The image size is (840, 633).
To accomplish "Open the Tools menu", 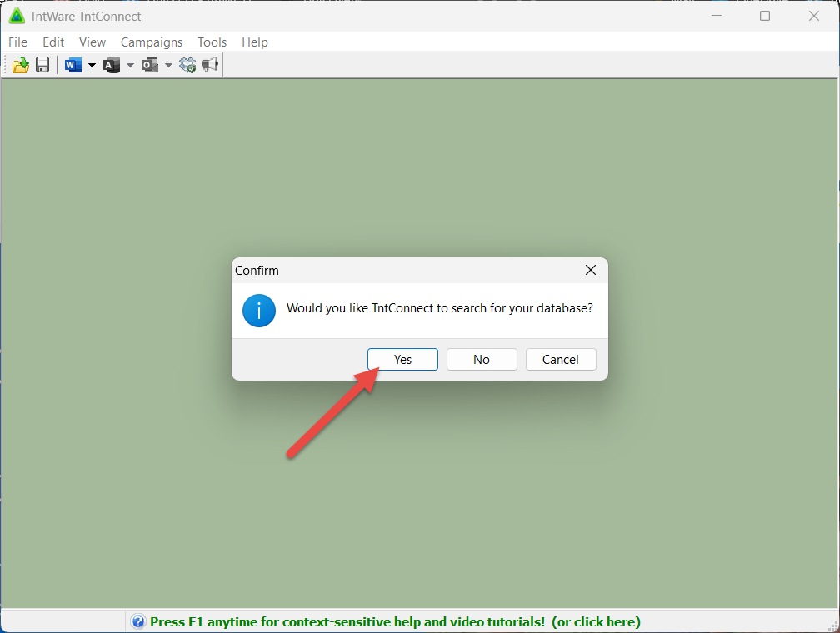I will [212, 42].
